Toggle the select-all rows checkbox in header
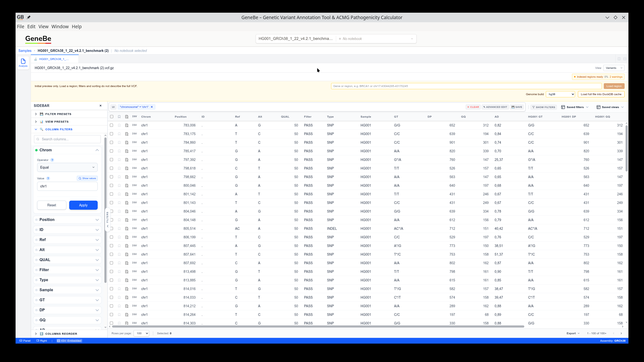Screen dimensions: 644x362 (x=112, y=117)
